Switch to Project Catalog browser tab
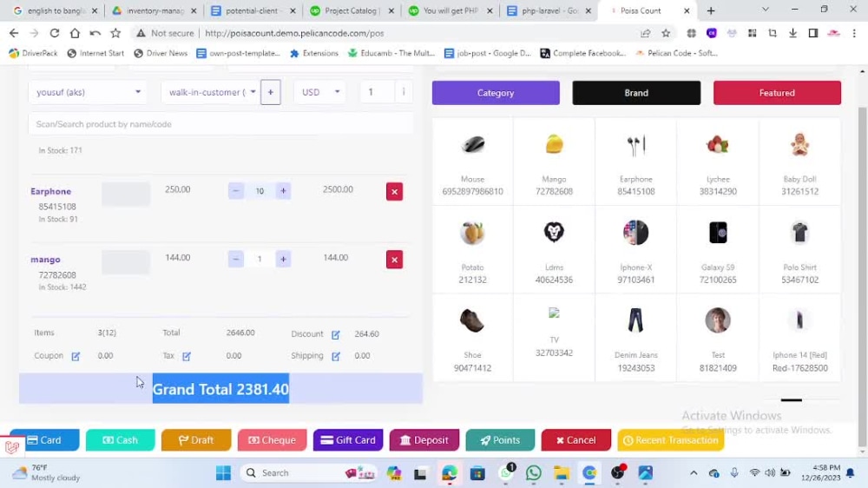Image resolution: width=868 pixels, height=488 pixels. [352, 10]
